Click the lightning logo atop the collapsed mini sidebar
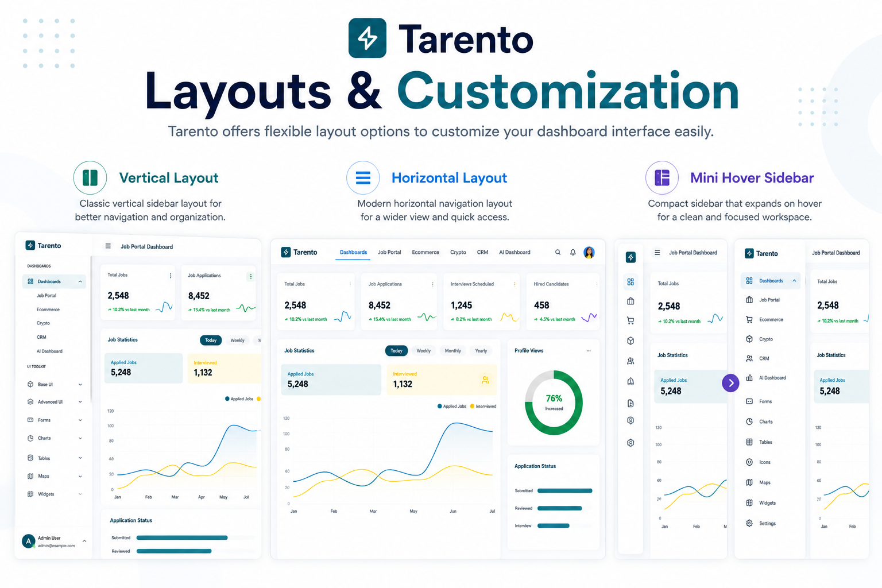 pos(630,257)
